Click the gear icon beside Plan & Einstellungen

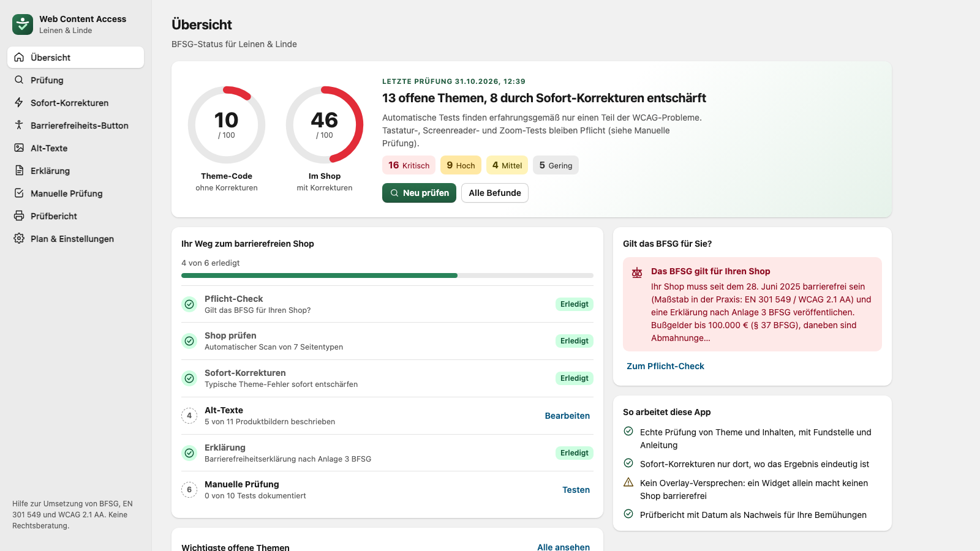[x=19, y=238]
